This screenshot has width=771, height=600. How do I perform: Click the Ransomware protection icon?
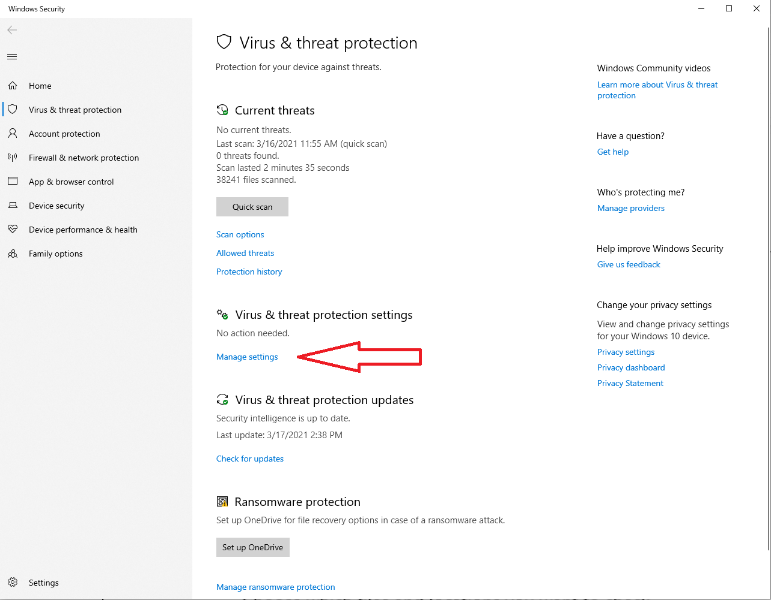click(x=222, y=502)
